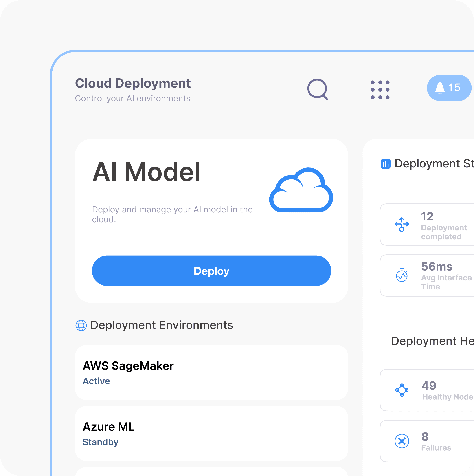Click the Deployment Stats bar chart icon
This screenshot has height=476, width=474.
(385, 164)
